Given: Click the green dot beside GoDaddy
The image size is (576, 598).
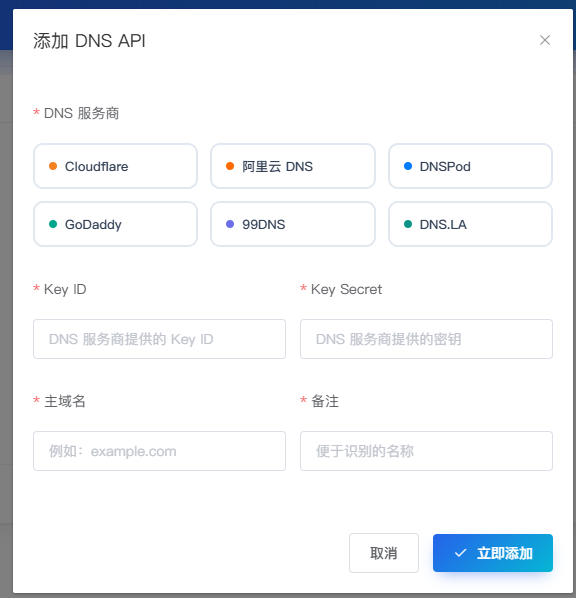Looking at the screenshot, I should [53, 224].
